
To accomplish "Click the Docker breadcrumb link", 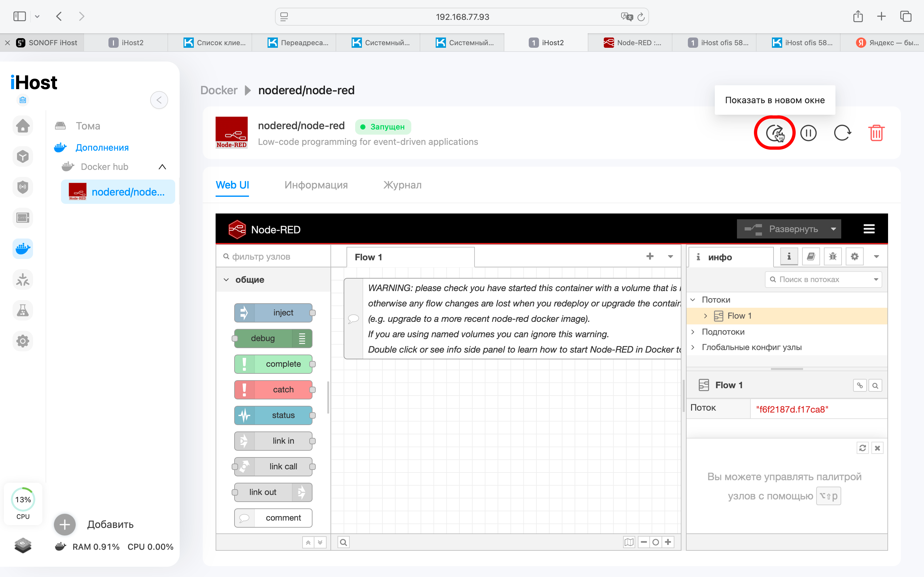I will [x=219, y=90].
